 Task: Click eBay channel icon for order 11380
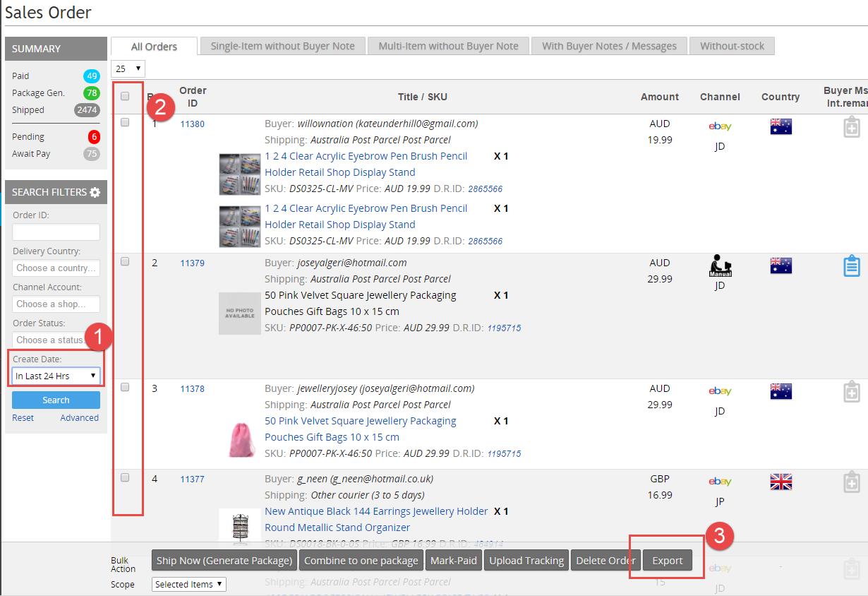(x=720, y=126)
